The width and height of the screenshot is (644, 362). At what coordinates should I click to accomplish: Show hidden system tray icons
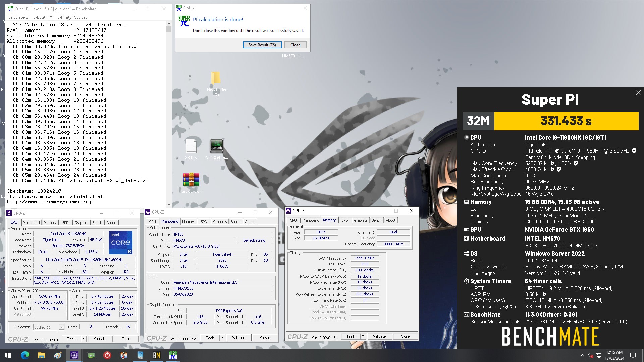click(582, 355)
